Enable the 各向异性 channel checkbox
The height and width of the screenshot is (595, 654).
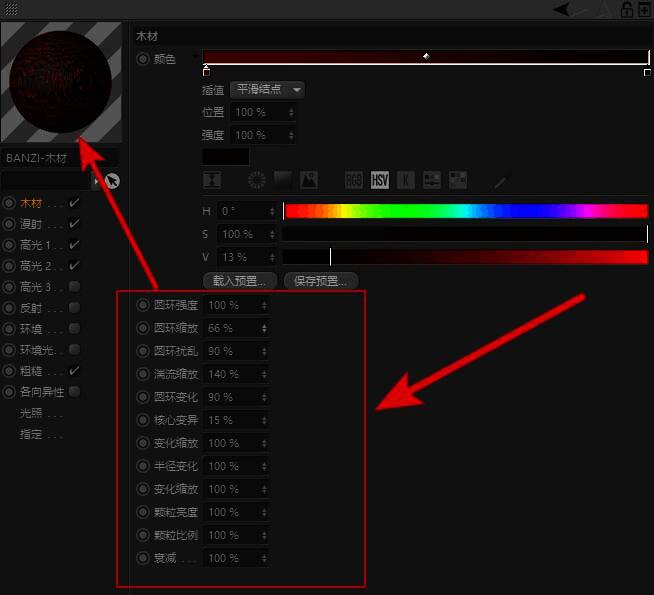(74, 391)
